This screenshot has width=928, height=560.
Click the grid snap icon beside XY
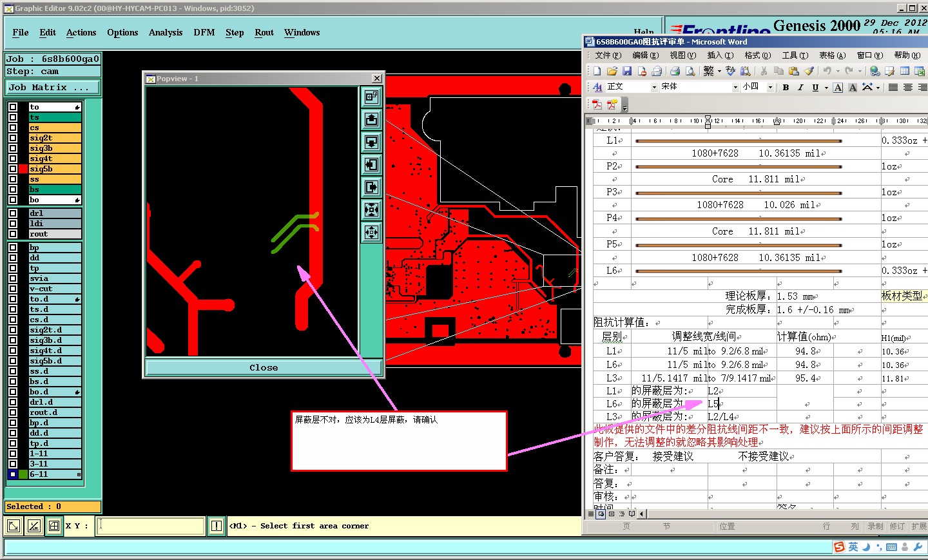coord(54,526)
